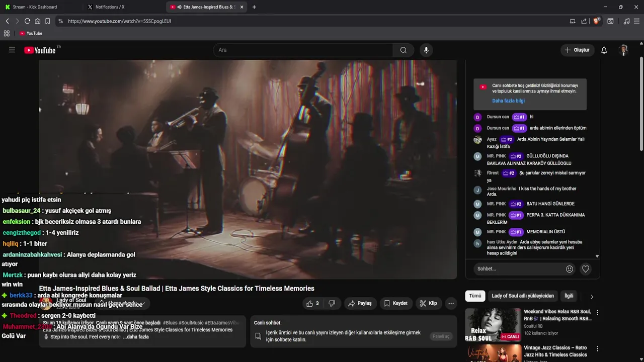Viewport: 644px width, 362px height.
Task: Close the Etta James-Inspired tab
Action: click(x=242, y=7)
